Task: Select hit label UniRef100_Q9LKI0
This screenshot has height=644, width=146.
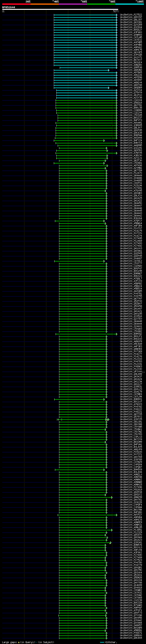Action: pos(131,196)
